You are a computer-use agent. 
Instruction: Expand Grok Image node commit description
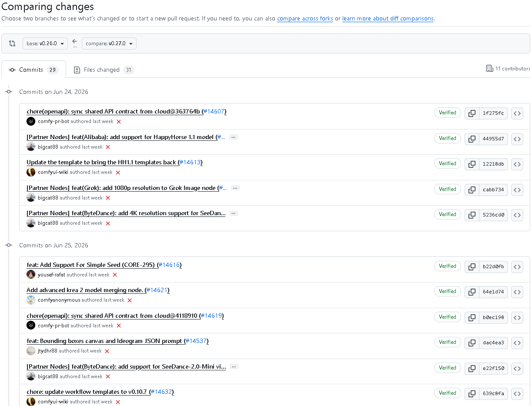[235, 188]
